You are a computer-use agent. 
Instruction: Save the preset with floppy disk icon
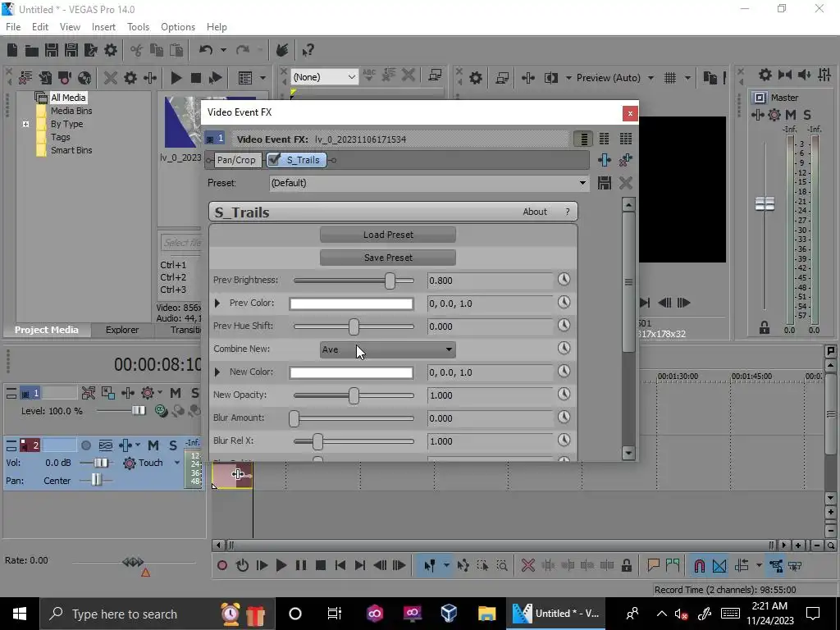click(605, 183)
